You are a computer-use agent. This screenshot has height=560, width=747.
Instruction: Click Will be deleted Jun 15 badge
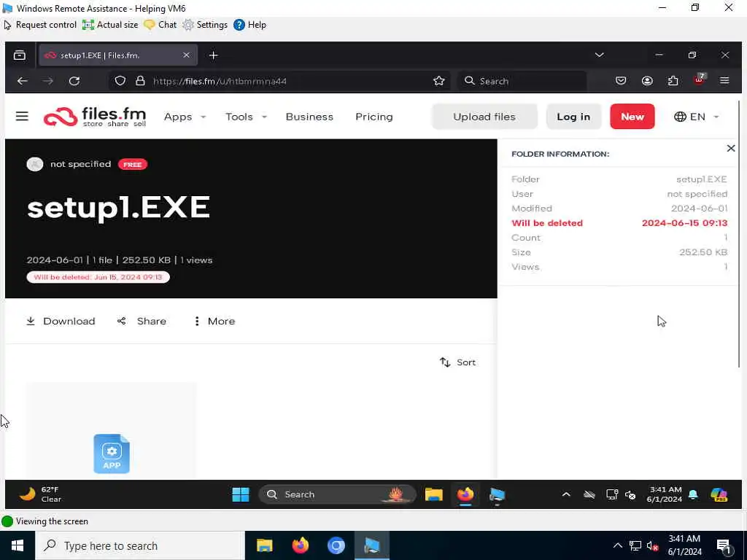(x=98, y=277)
